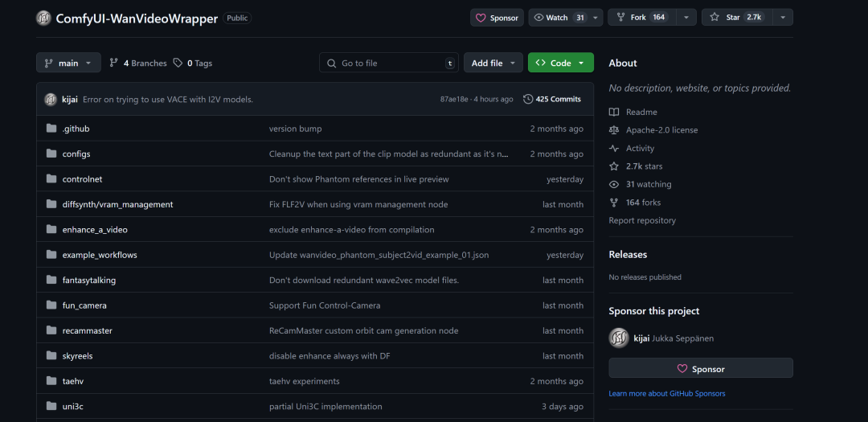868x422 pixels.
Task: Open the 425 Commits history link
Action: coord(552,99)
